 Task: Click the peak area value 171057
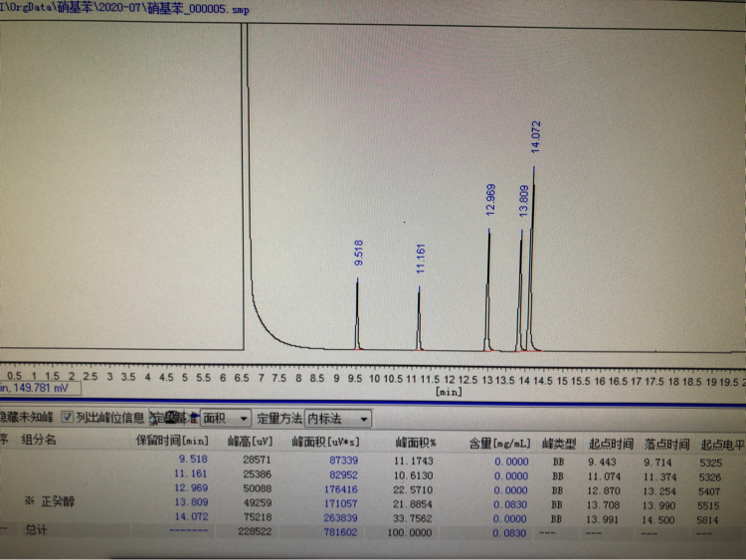[x=340, y=504]
